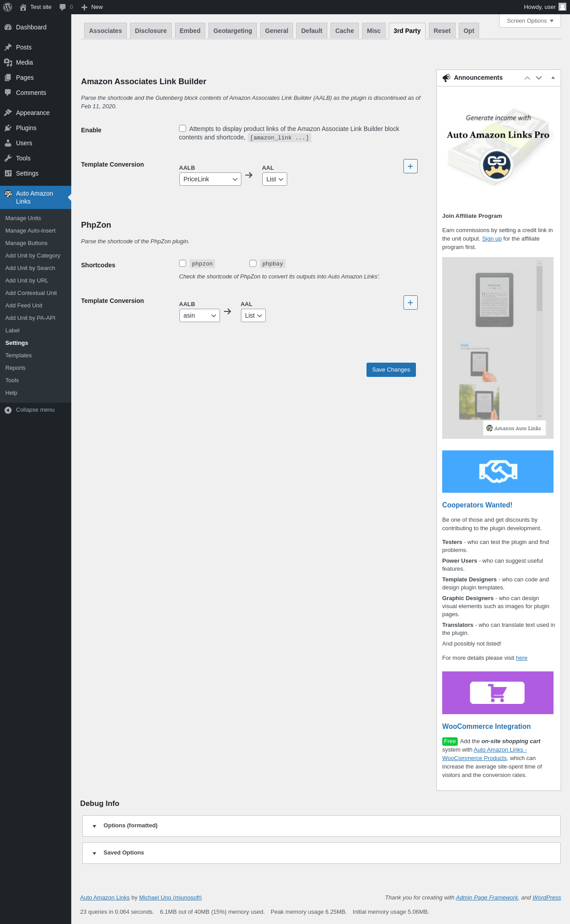This screenshot has width=570, height=924.
Task: Switch to the Associates tab
Action: click(x=106, y=31)
